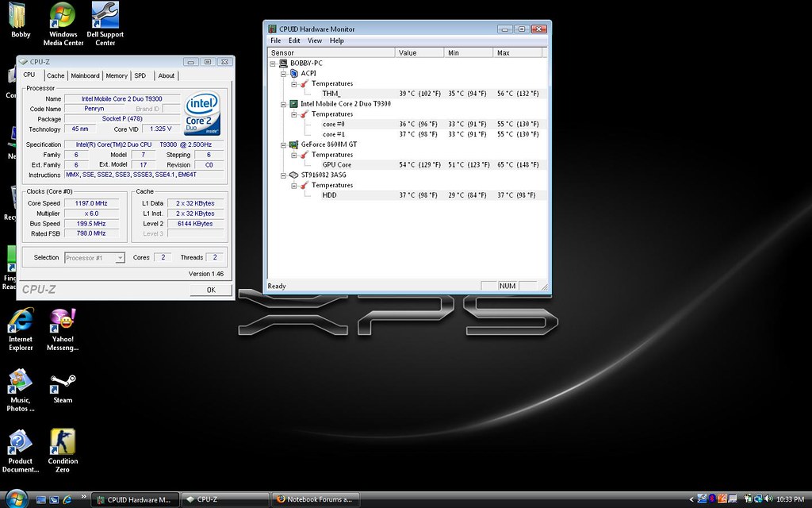
Task: Switch to the About tab in CPU-Z
Action: pos(167,75)
